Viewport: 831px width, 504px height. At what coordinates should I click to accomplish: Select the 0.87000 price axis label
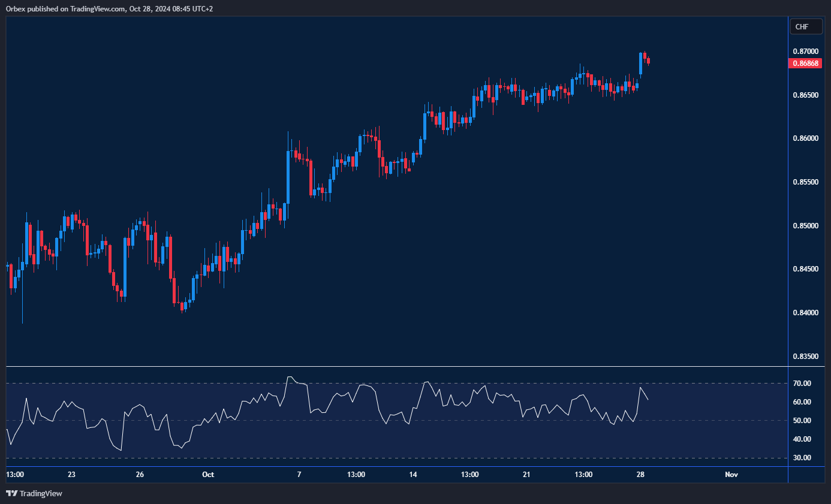pyautogui.click(x=806, y=52)
